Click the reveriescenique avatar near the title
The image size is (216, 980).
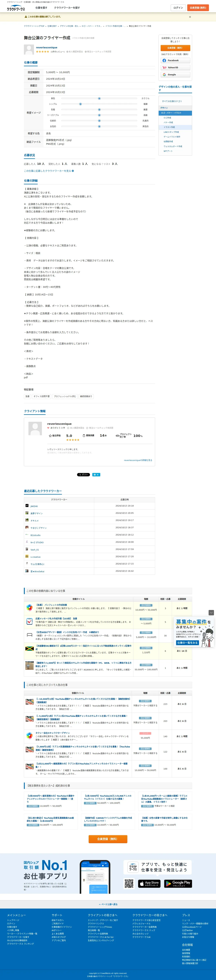point(29,50)
